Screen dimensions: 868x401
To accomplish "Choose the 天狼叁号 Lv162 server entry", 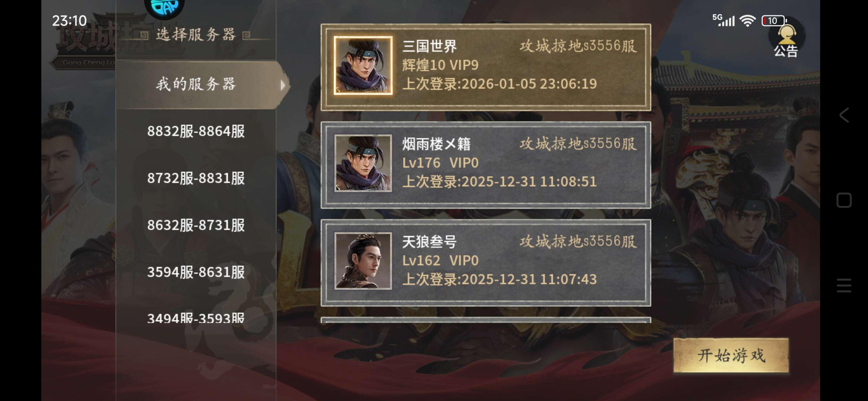I will click(486, 263).
